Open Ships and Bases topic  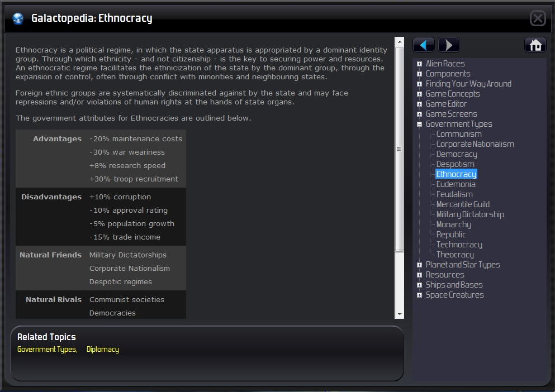(454, 284)
